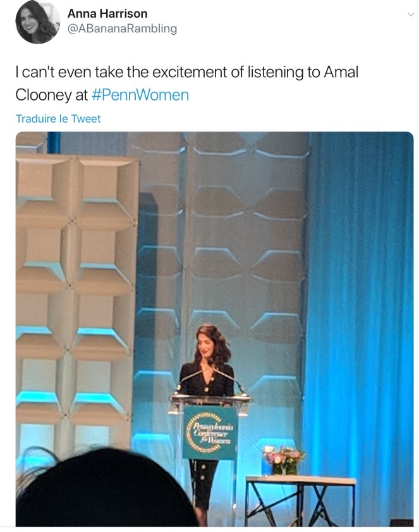Click the flower vase on the table
Screen dimensions: 419x532
click(284, 461)
